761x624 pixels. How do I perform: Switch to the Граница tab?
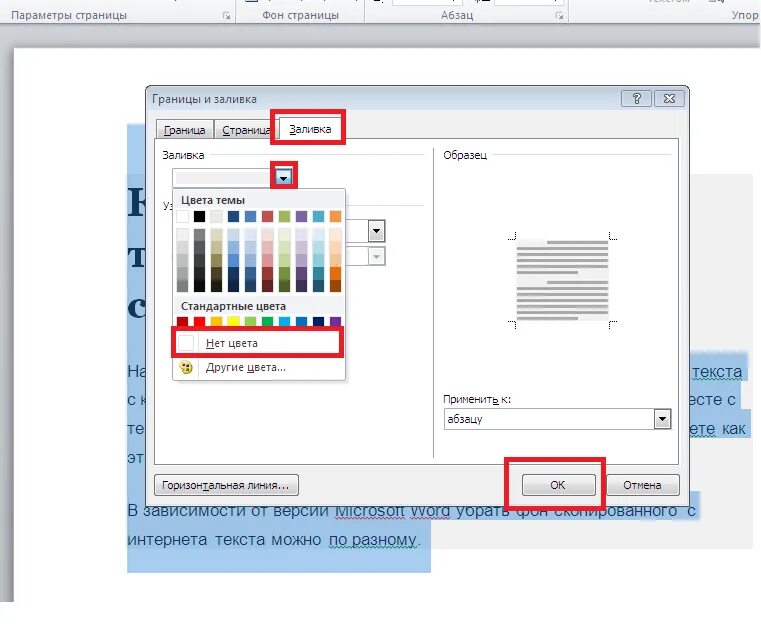click(184, 130)
